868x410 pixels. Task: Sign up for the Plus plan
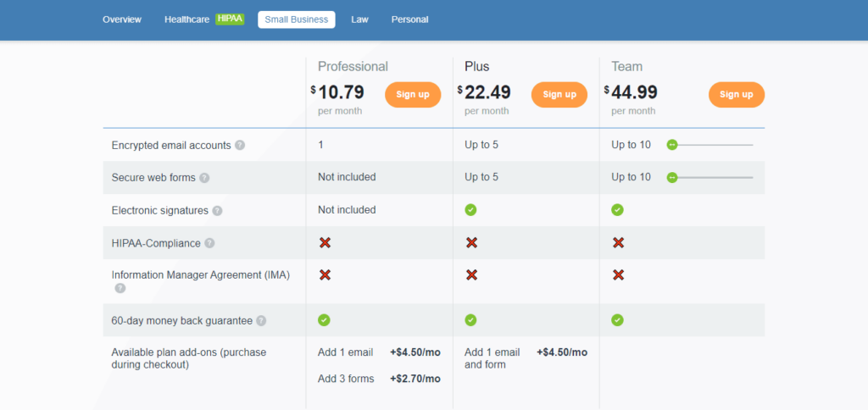coord(559,94)
